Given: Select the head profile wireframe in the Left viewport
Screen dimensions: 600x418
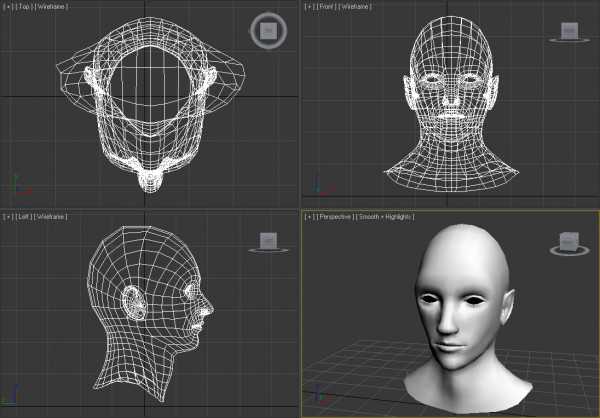Looking at the screenshot, I should [x=150, y=313].
